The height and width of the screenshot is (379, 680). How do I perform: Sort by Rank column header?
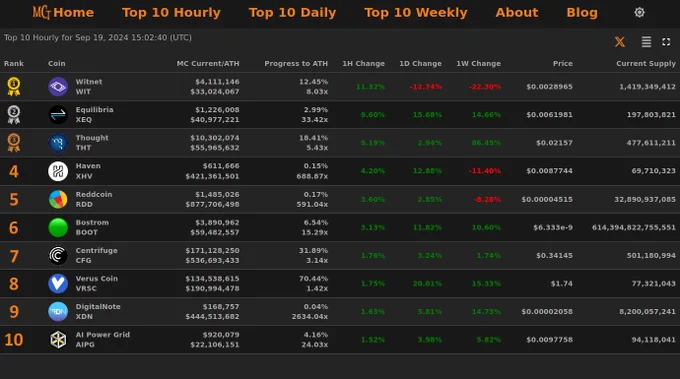pyautogui.click(x=14, y=63)
